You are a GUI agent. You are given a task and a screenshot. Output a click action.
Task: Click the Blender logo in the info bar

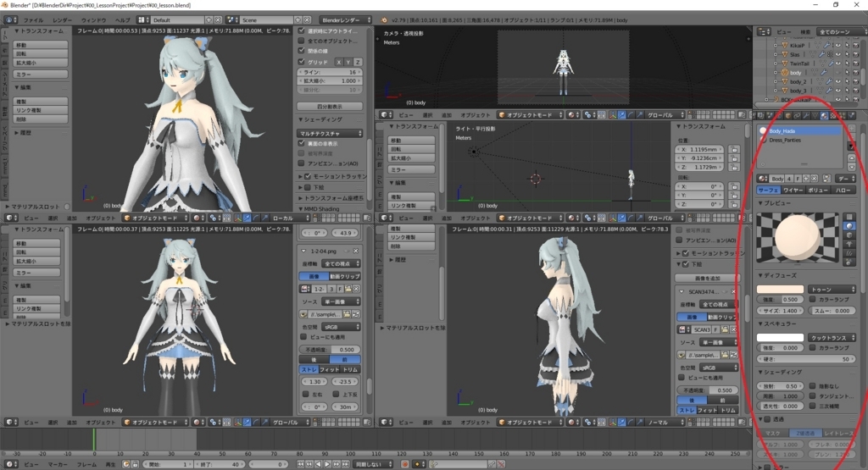(x=384, y=20)
